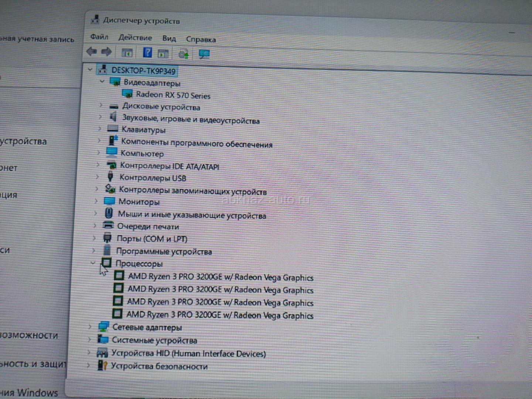The image size is (532, 399).
Task: Select the last AMD Ryzen 3 PRO processor entry
Action: 219,315
